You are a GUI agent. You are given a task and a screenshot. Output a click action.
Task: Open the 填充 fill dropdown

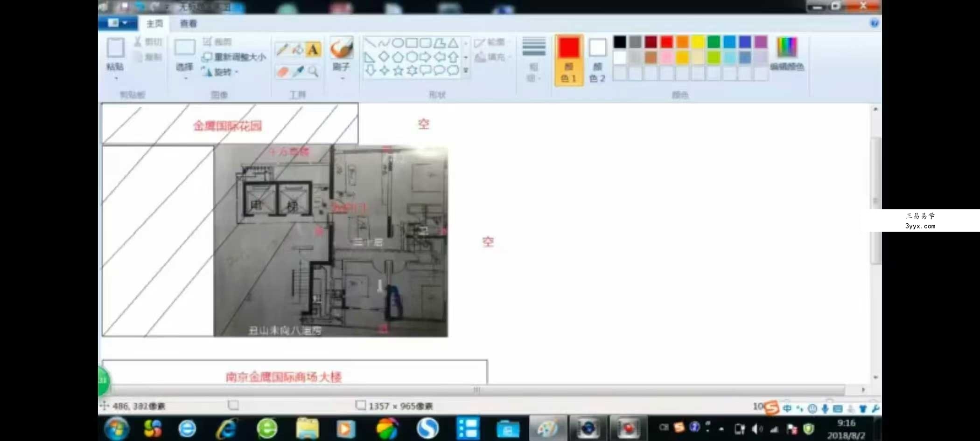click(493, 57)
